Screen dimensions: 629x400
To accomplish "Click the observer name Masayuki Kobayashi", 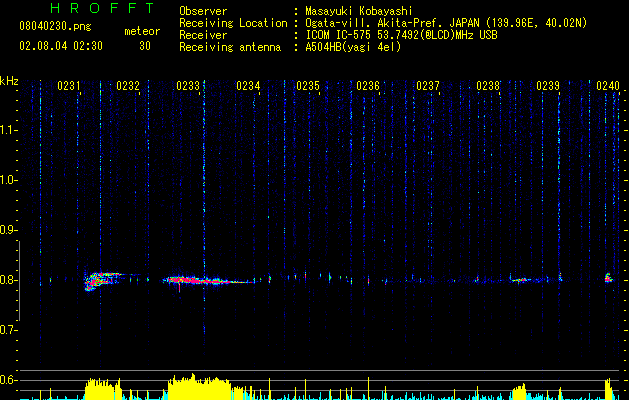I will coord(358,11).
